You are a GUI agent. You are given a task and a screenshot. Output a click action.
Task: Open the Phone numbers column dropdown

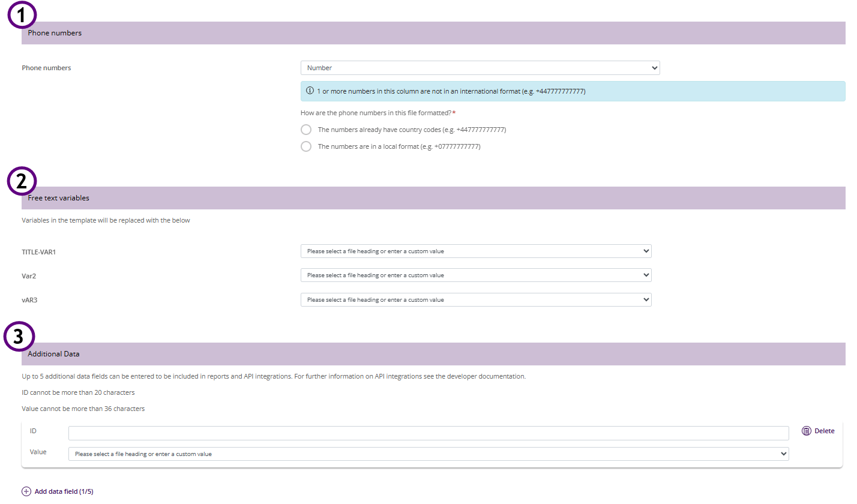480,68
